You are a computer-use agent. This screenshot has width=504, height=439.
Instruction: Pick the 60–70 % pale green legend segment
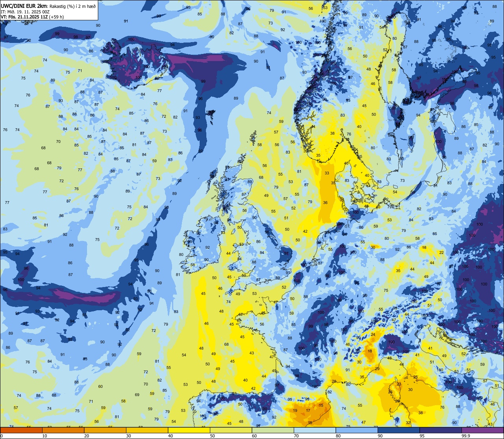[273, 430]
